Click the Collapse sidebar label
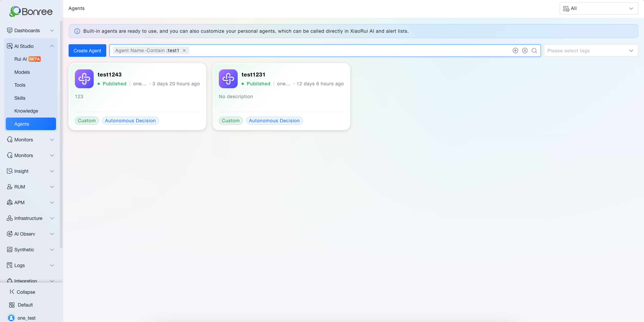 pos(26,292)
